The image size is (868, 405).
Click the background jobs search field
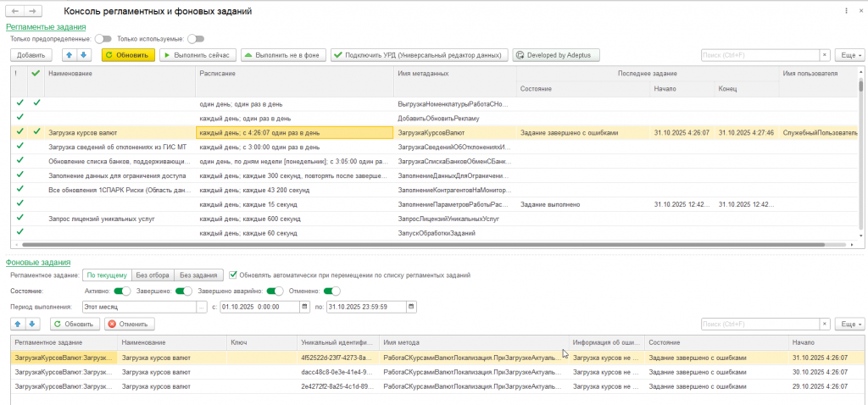pyautogui.click(x=759, y=324)
